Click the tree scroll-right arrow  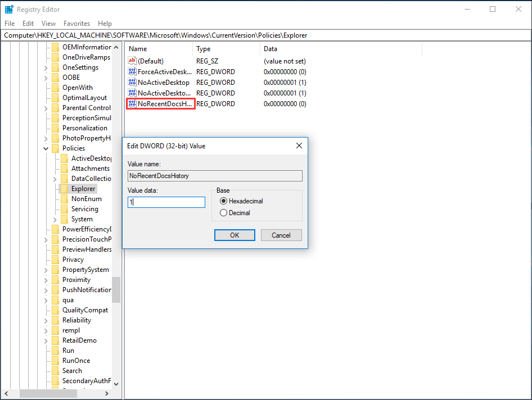point(106,394)
